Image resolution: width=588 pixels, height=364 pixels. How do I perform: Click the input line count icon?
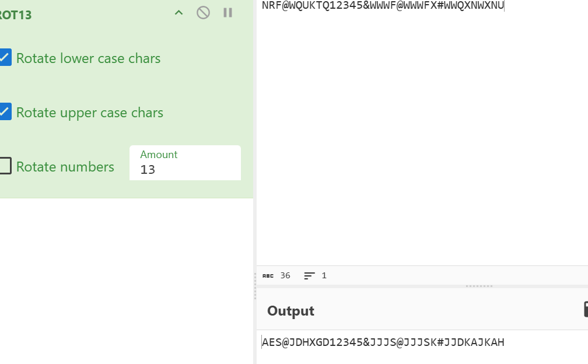click(309, 275)
